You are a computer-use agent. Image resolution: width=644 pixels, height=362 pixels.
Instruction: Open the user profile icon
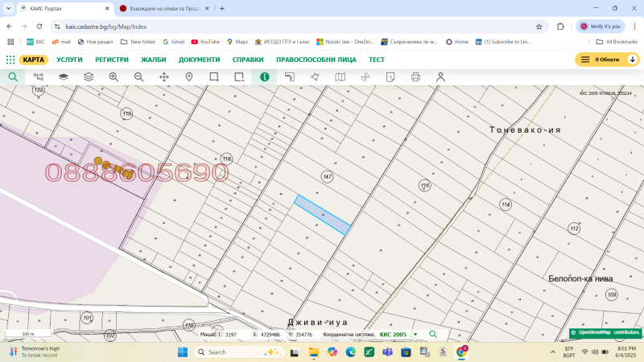440,77
